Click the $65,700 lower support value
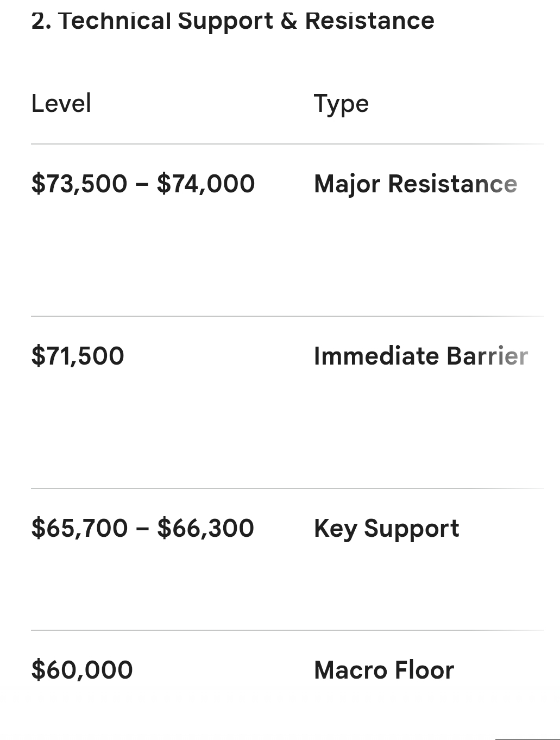The image size is (560, 740). (x=79, y=528)
